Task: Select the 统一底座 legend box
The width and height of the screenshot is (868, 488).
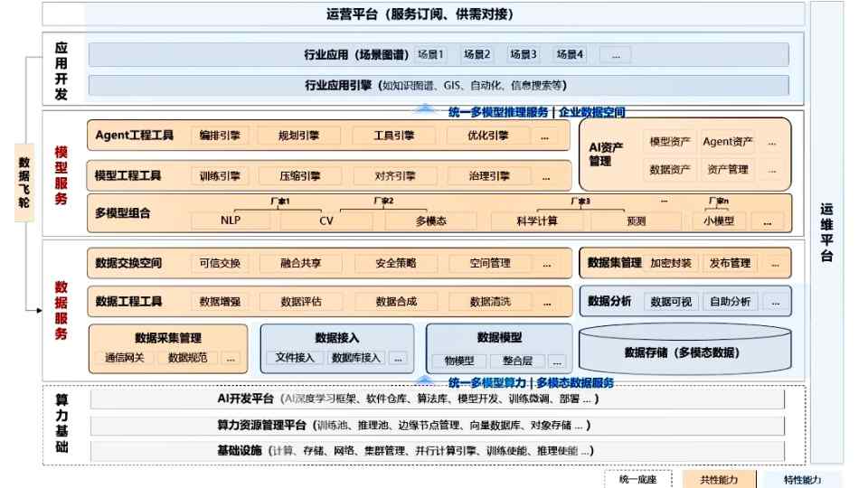Action: (642, 480)
